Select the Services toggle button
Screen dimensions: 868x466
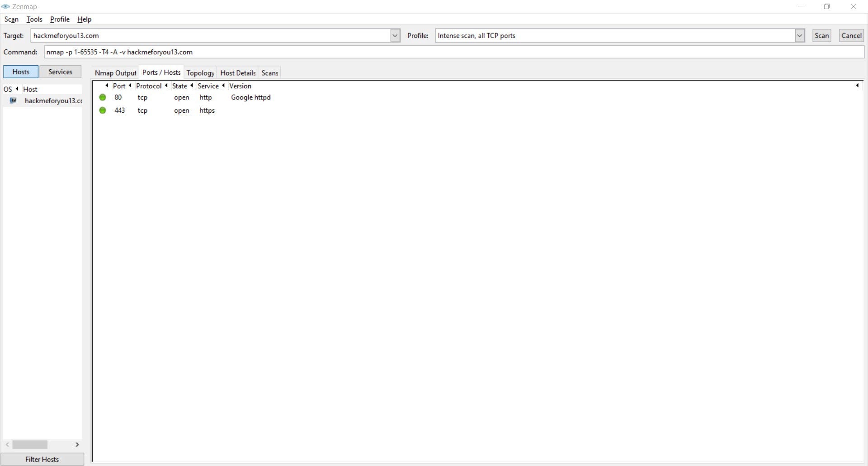tap(60, 71)
